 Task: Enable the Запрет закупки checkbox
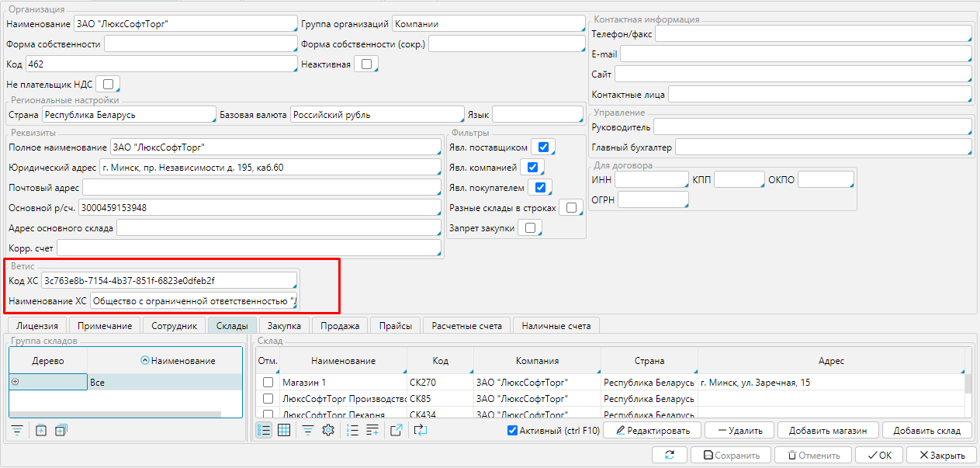tap(530, 227)
